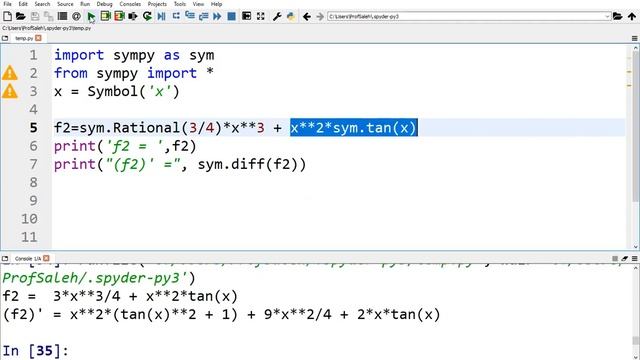Open the View menu
Screen dimensions: 640x360
(x=198, y=4)
